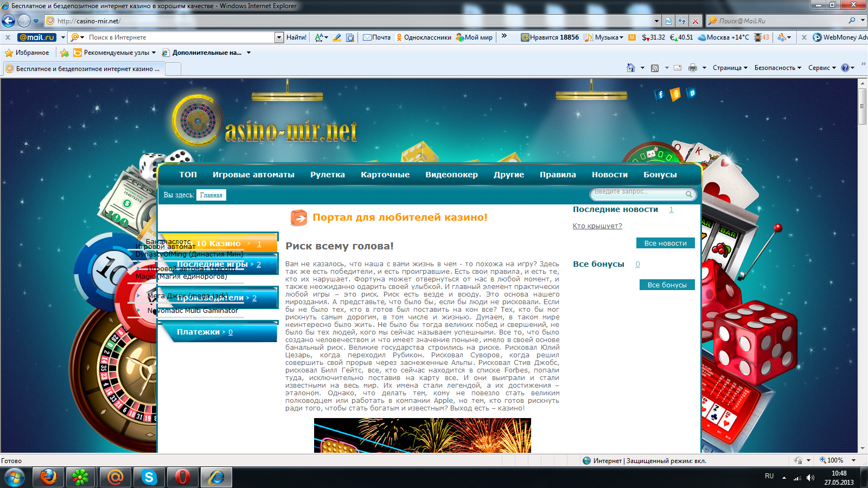
Task: Open the Одноклассники toolbar shortcut
Action: coord(424,37)
